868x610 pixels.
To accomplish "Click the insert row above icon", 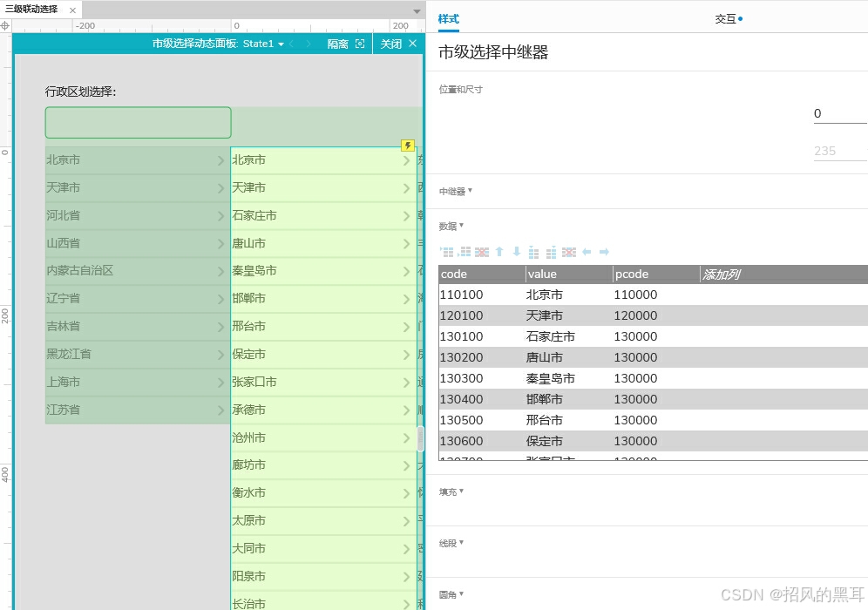I will pyautogui.click(x=447, y=252).
